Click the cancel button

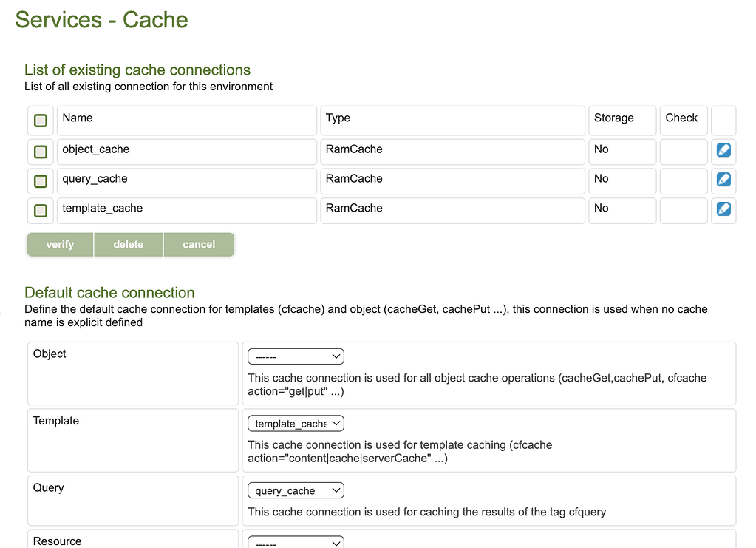(x=199, y=244)
